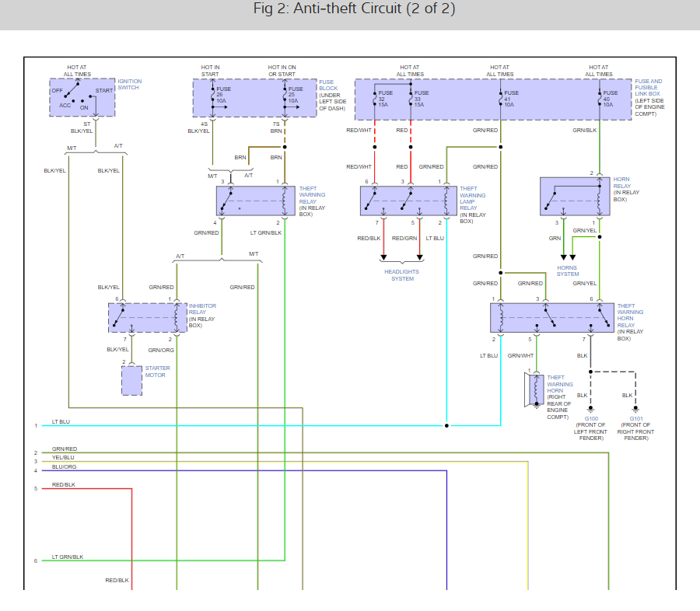Click FUSE 40 10A text
Screen dimensions: 700x611
(x=610, y=99)
